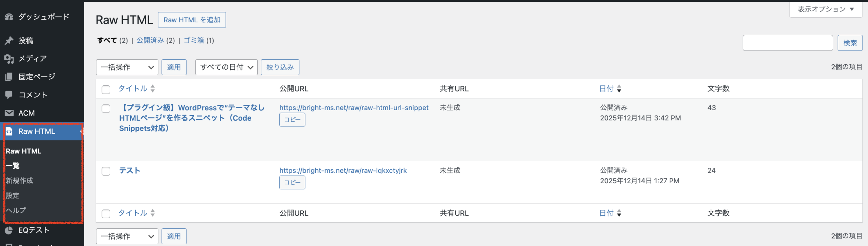868x246 pixels.
Task: Click the 2025年12月14日 1:27 PM date
Action: coord(640,181)
